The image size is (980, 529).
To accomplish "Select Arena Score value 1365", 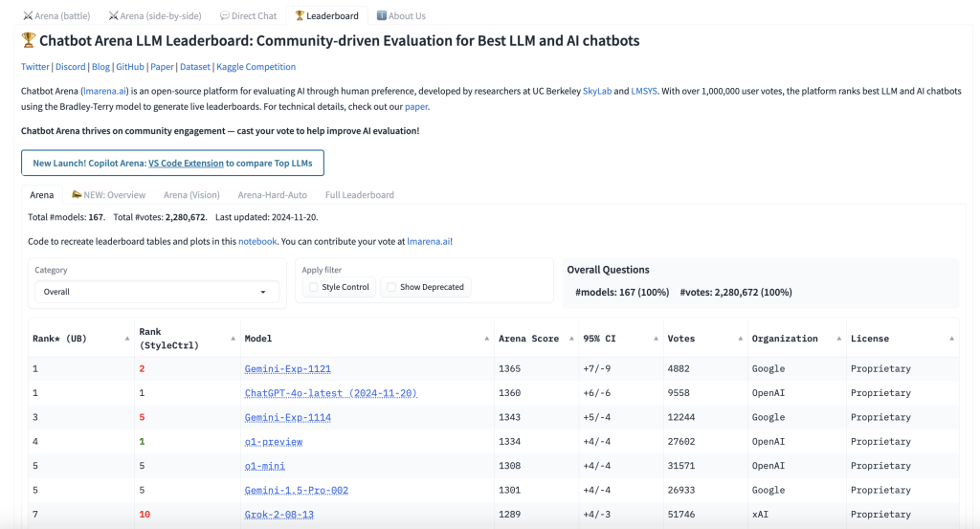I will point(509,369).
